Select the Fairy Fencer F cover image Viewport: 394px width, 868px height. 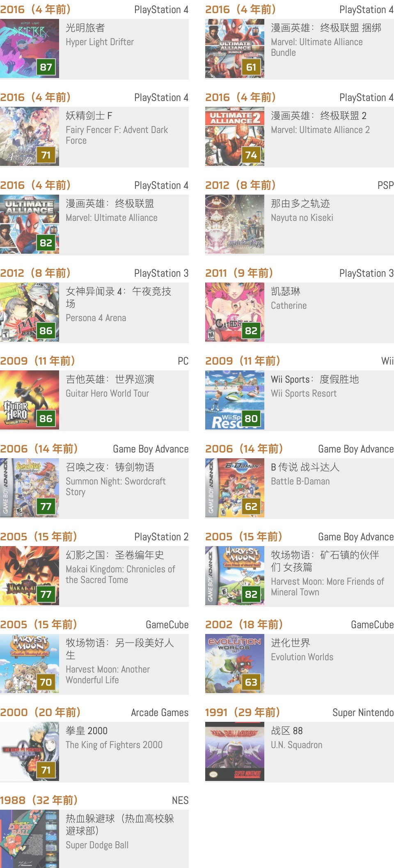click(30, 136)
